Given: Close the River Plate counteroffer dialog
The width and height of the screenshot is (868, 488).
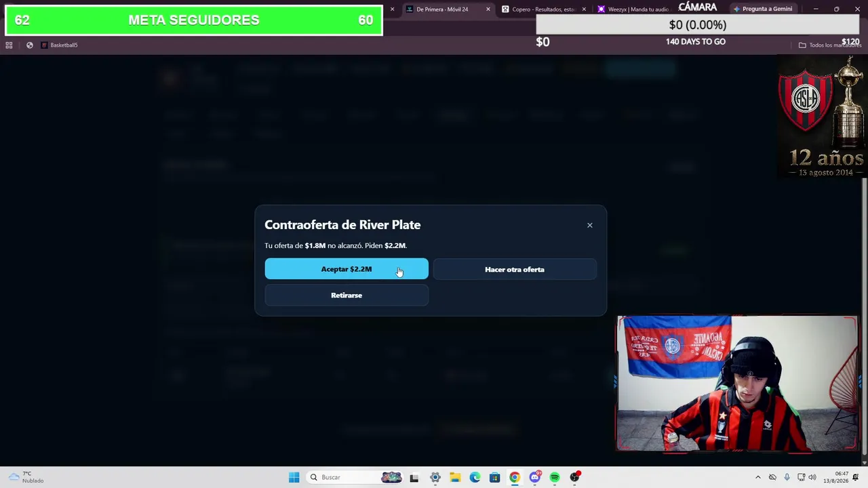Looking at the screenshot, I should (590, 225).
